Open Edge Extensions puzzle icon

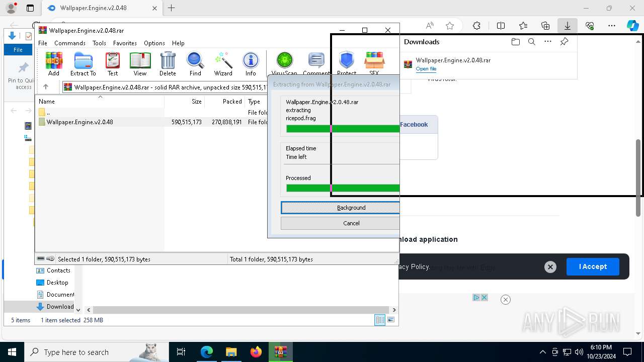point(476,26)
